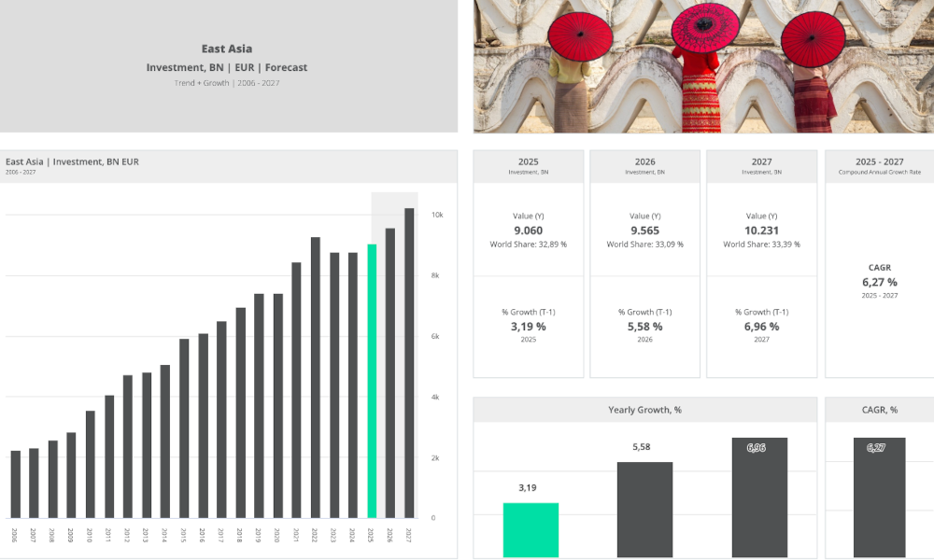Click the 9.060 value in 2025 card
The height and width of the screenshot is (560, 934).
coord(529,231)
